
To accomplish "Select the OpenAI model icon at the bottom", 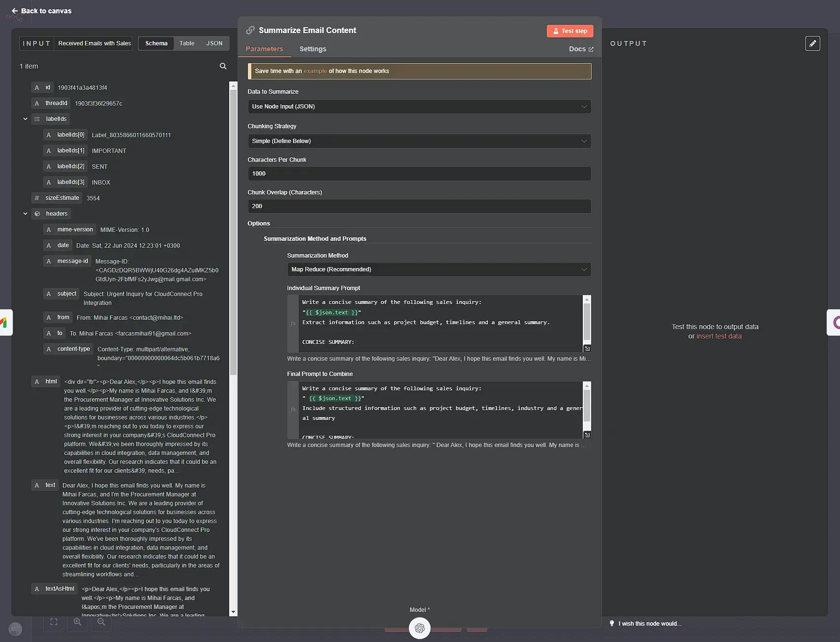I will point(419,628).
